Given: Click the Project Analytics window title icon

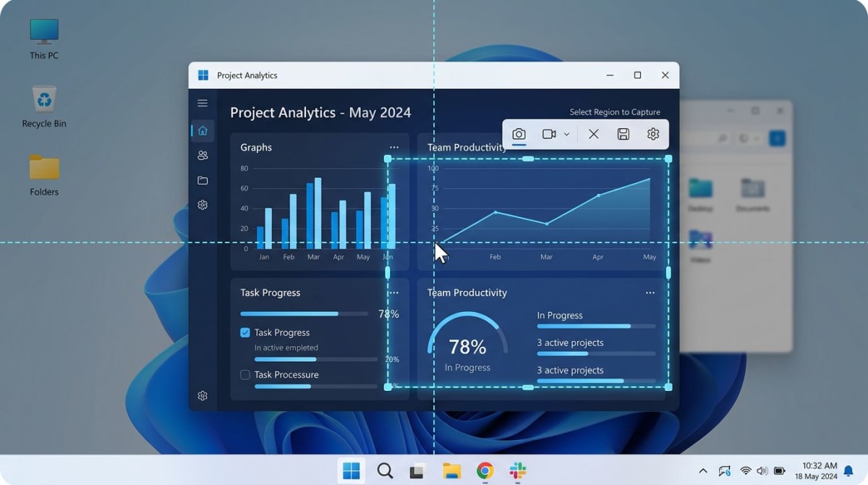Looking at the screenshot, I should point(203,75).
